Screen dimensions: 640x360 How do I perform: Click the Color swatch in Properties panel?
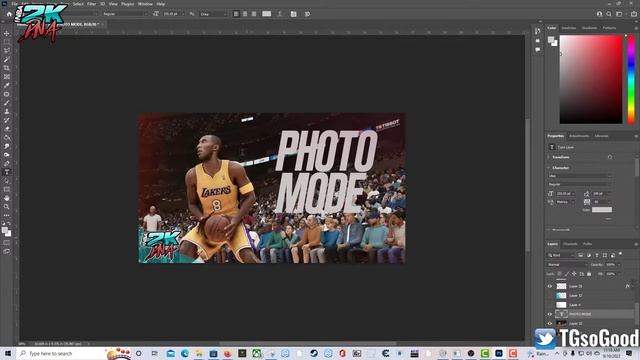click(602, 210)
